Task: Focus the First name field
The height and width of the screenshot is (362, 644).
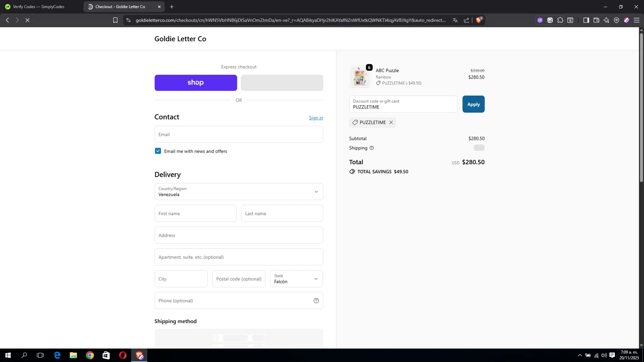Action: (x=195, y=214)
